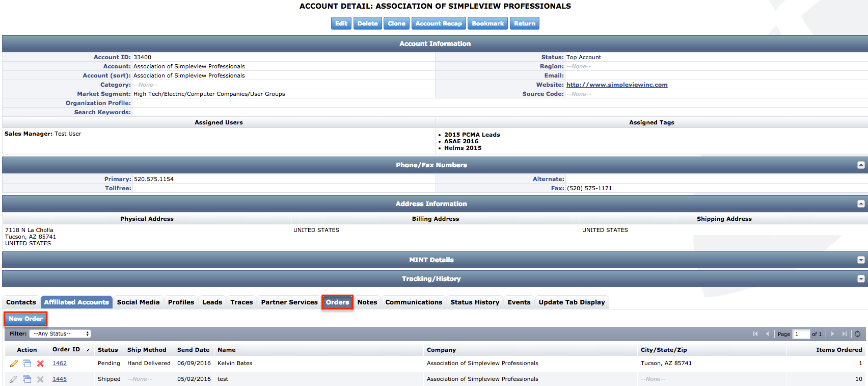The width and height of the screenshot is (868, 386).
Task: Open the Notes tab
Action: click(x=367, y=302)
